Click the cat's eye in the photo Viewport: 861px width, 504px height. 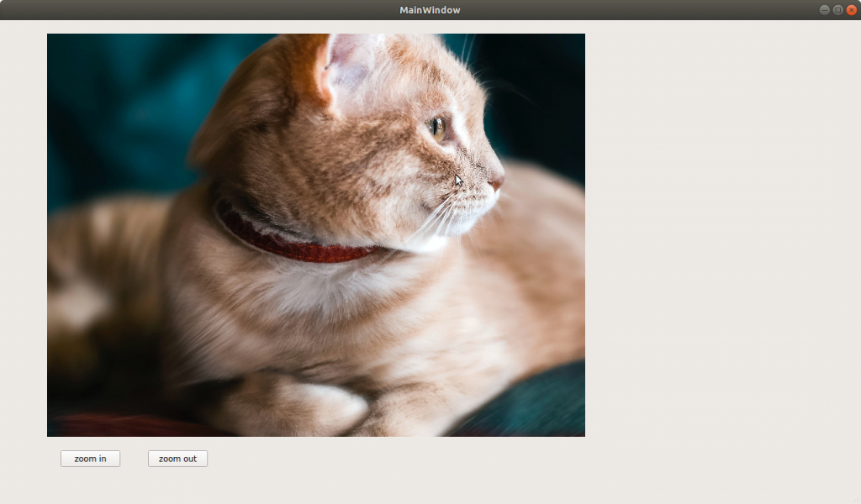[x=438, y=128]
